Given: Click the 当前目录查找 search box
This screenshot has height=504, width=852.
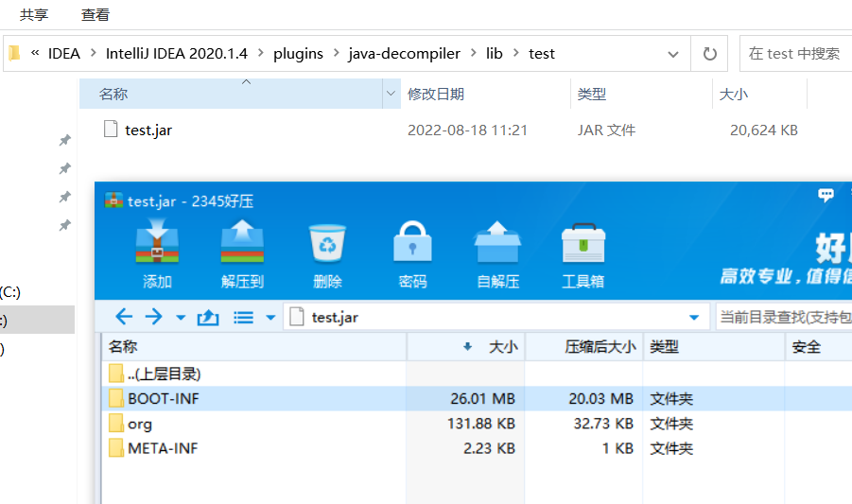Looking at the screenshot, I should point(784,317).
